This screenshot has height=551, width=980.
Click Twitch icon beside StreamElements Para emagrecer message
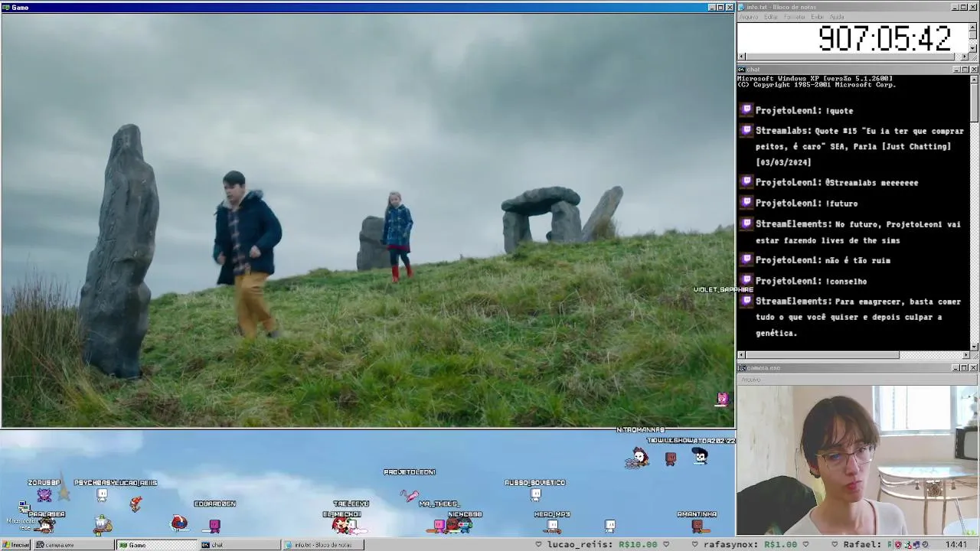coord(746,301)
